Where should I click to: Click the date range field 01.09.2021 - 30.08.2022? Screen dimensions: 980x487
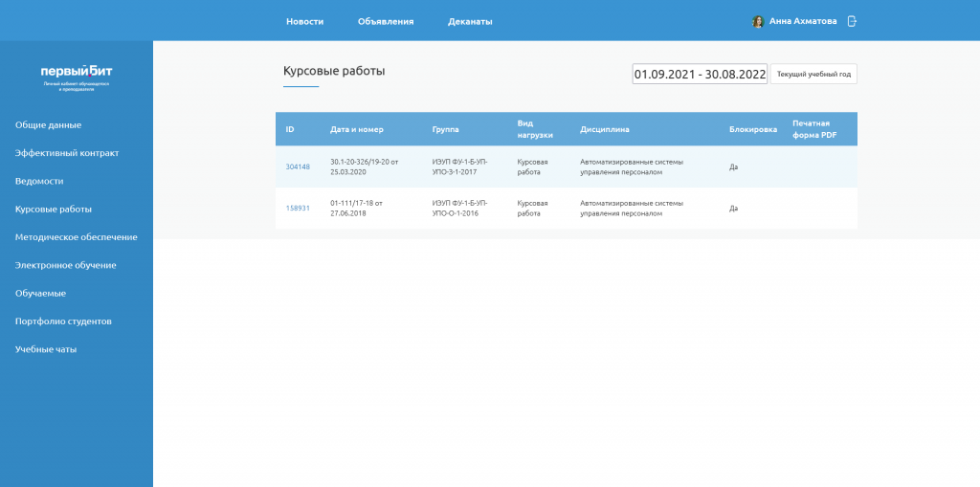pyautogui.click(x=700, y=74)
